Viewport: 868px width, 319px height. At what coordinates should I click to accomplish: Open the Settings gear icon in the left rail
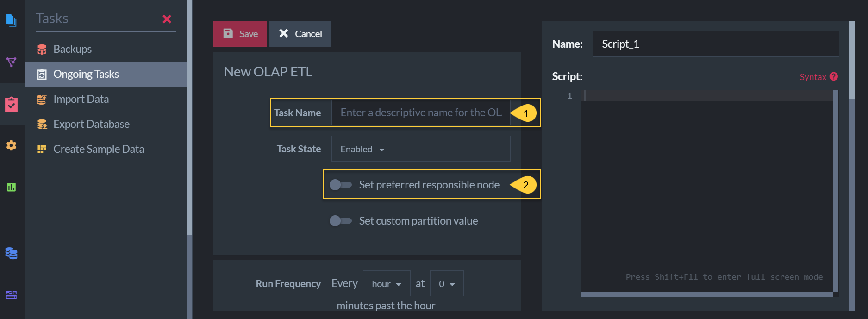coord(12,145)
